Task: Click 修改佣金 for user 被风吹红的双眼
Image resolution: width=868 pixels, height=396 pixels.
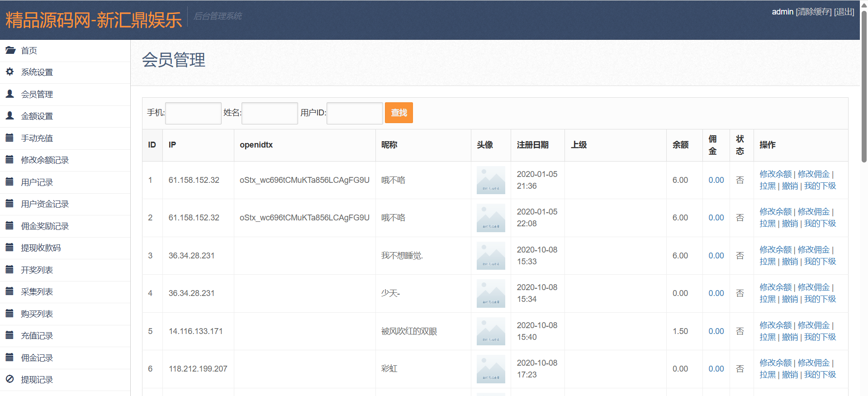Action: [813, 325]
